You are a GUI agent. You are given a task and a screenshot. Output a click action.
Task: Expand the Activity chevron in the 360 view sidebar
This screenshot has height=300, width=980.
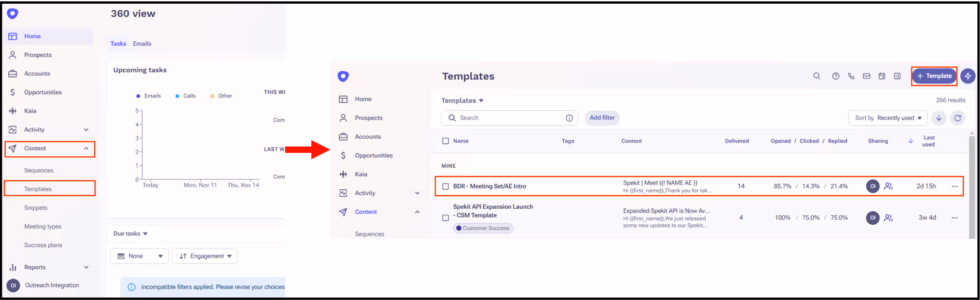coord(86,130)
